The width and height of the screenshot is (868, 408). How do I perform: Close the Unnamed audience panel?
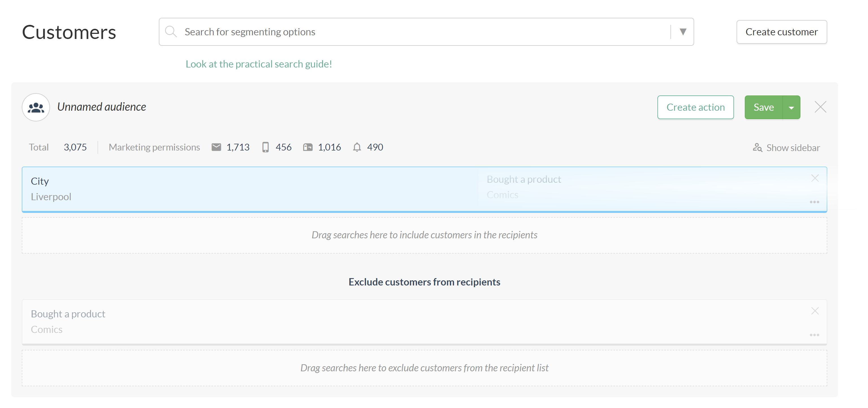pyautogui.click(x=820, y=107)
